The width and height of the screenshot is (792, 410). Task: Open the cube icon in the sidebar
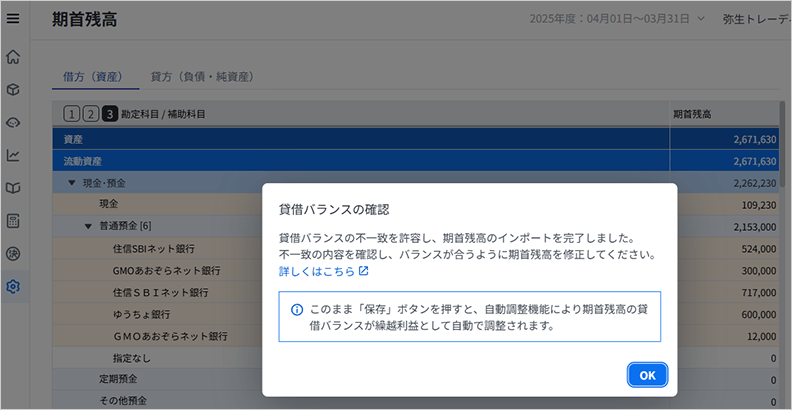pyautogui.click(x=13, y=89)
